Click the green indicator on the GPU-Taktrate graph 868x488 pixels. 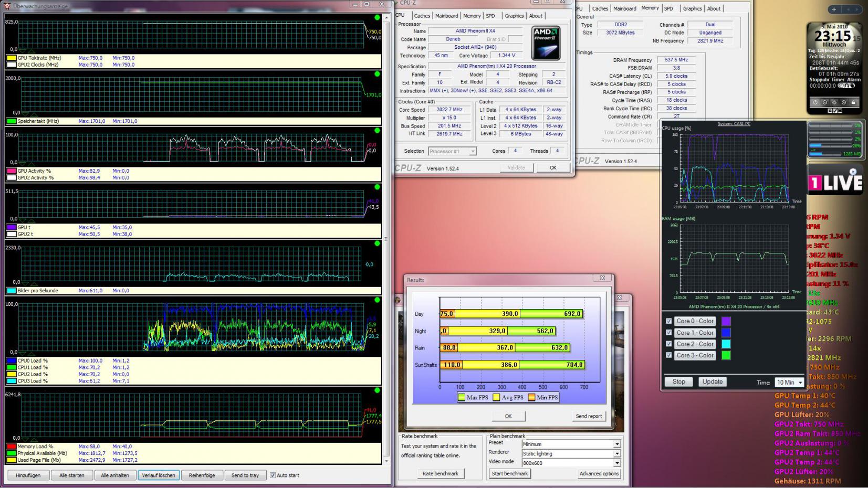click(377, 18)
